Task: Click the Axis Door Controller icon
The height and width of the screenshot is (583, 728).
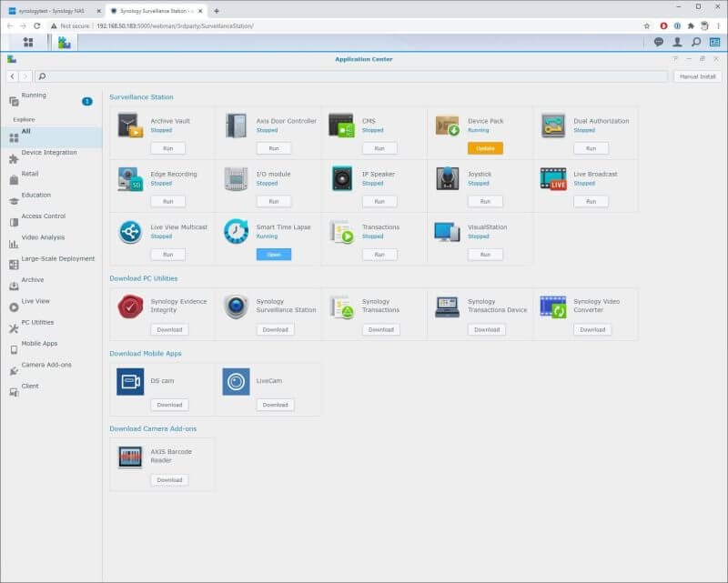Action: click(236, 126)
